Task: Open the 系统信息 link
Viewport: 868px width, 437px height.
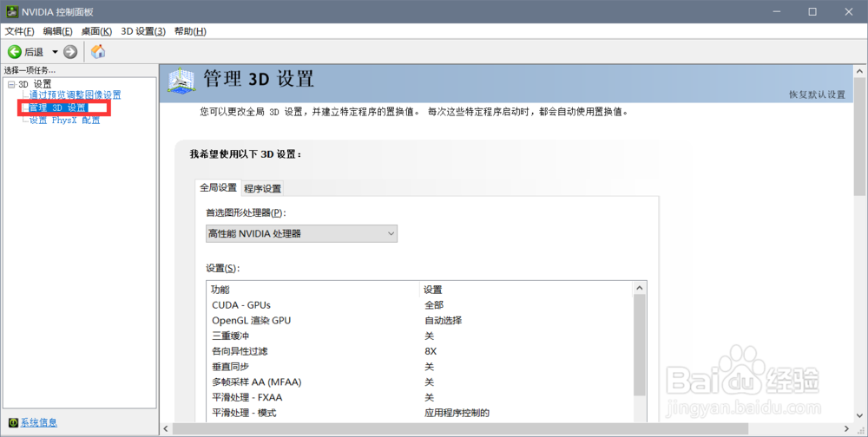Action: (39, 422)
